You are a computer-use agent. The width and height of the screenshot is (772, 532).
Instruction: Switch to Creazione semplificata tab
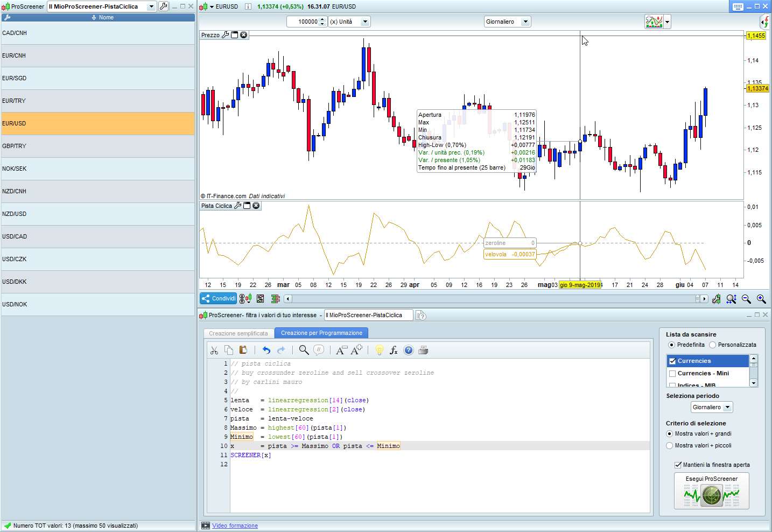[x=238, y=333]
